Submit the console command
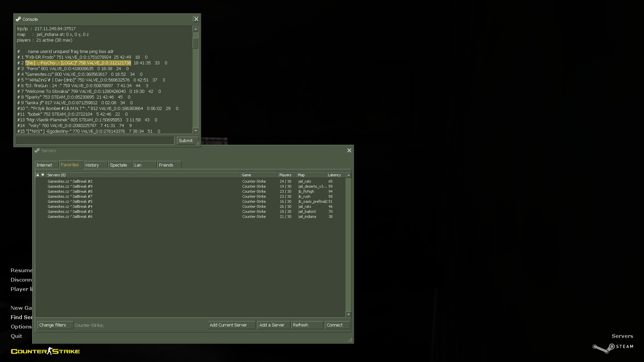644x362 pixels. [187, 141]
